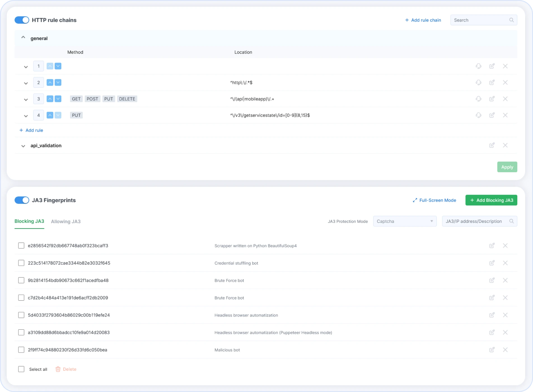Screen dimensions: 533x392
Task: Move rule 1 down with arrow
Action: tap(58, 66)
